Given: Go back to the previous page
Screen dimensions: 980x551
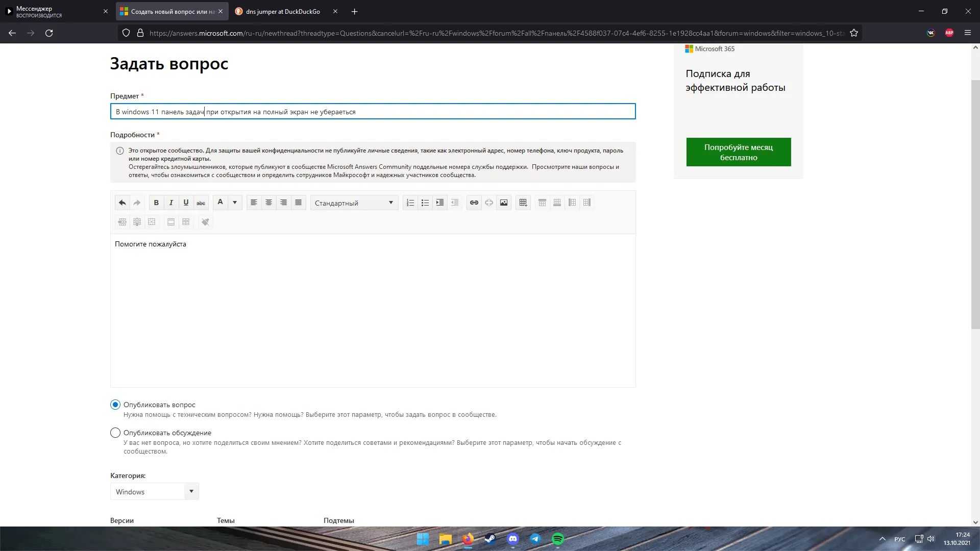Looking at the screenshot, I should click(x=12, y=33).
